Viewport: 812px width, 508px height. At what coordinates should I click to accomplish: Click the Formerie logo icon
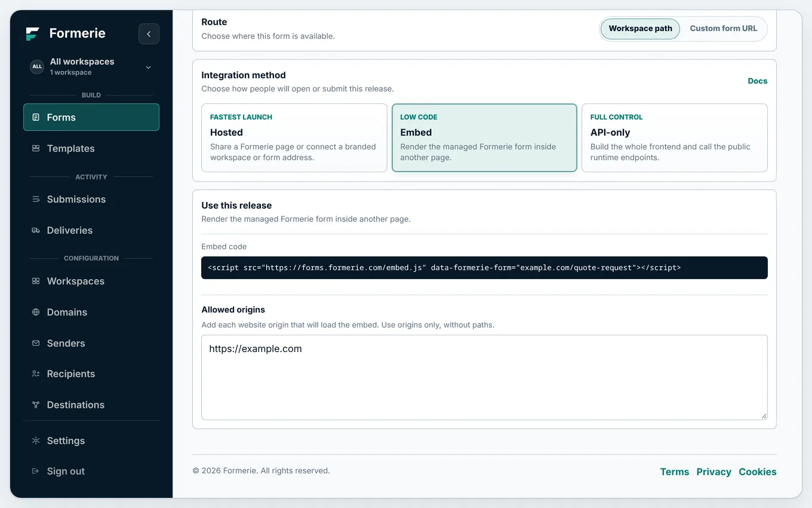click(x=33, y=33)
